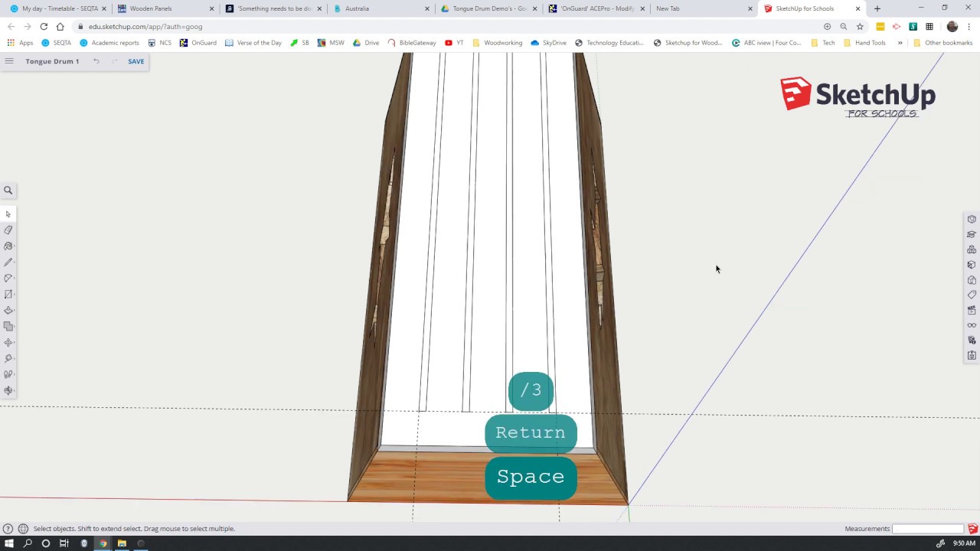Click the address bar URL
This screenshot has height=551, width=980.
[x=145, y=27]
